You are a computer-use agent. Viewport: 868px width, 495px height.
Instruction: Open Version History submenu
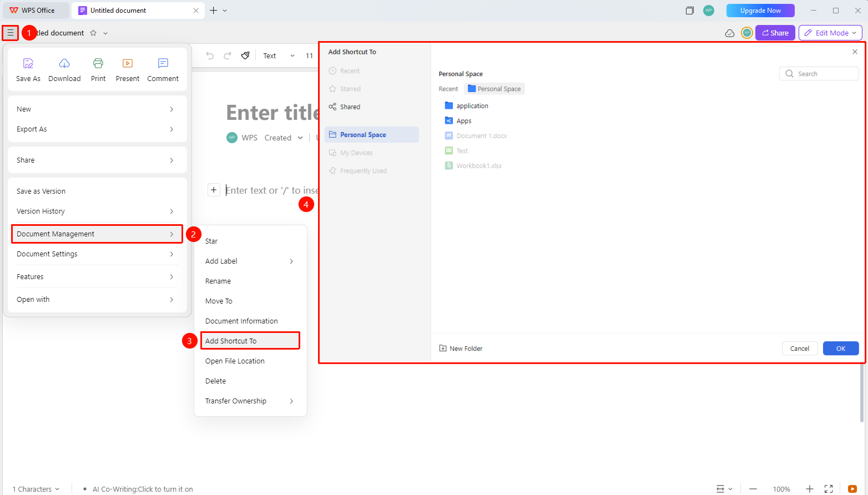pos(97,211)
